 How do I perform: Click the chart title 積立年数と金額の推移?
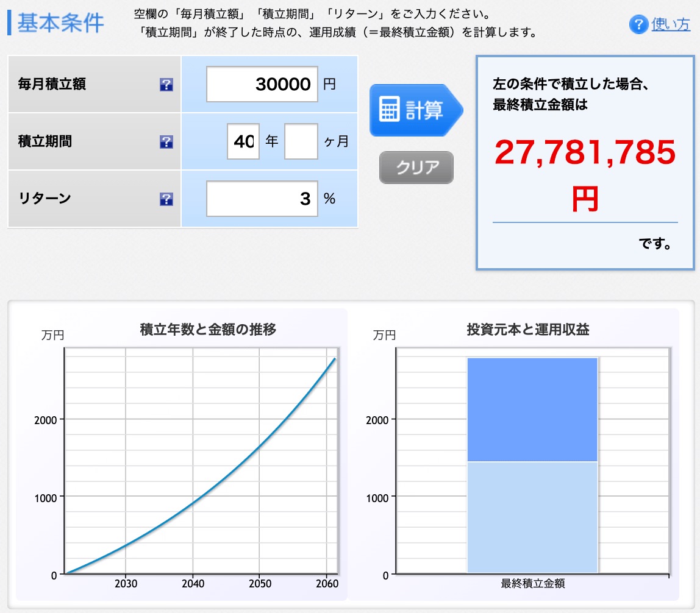tap(208, 329)
